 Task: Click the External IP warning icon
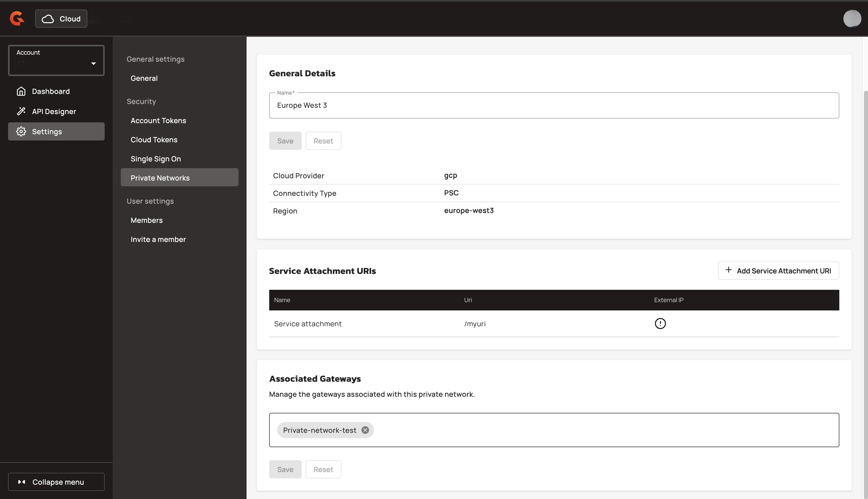(x=660, y=324)
